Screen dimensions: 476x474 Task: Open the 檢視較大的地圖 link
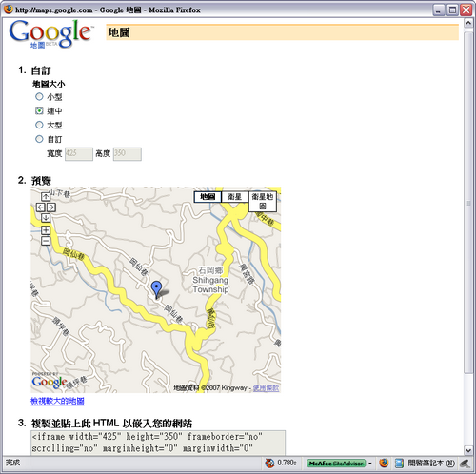[x=57, y=401]
